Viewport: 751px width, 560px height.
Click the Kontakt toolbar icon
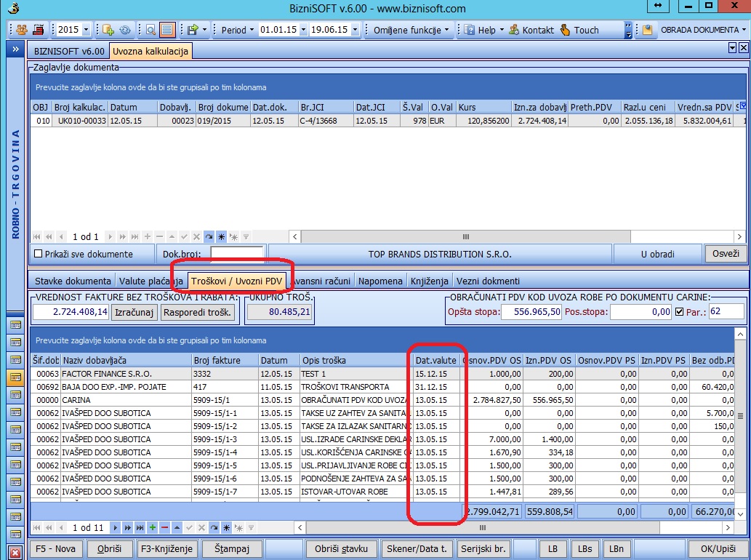[x=514, y=30]
